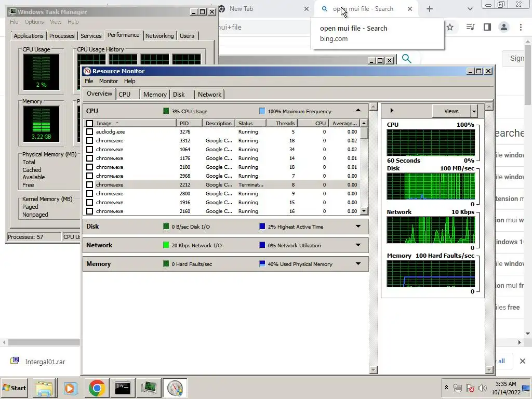Tick checkbox for chrome.exe PID 3312
Image resolution: width=532 pixels, height=399 pixels.
pyautogui.click(x=89, y=140)
